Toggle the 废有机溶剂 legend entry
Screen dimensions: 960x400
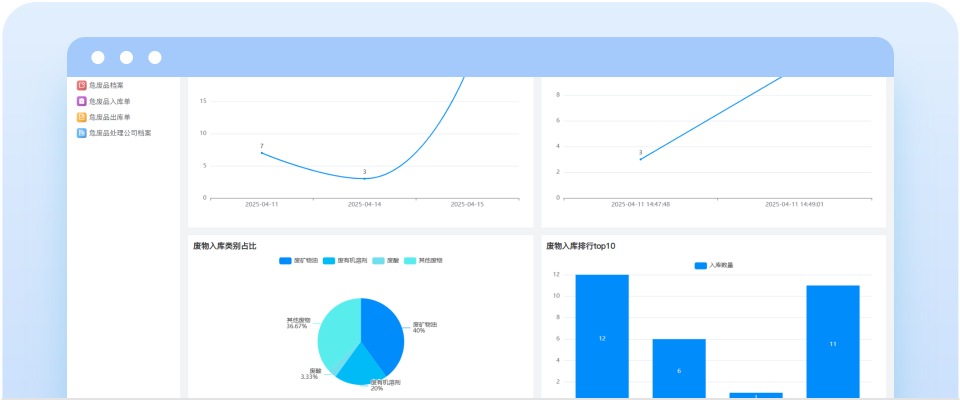coord(345,260)
